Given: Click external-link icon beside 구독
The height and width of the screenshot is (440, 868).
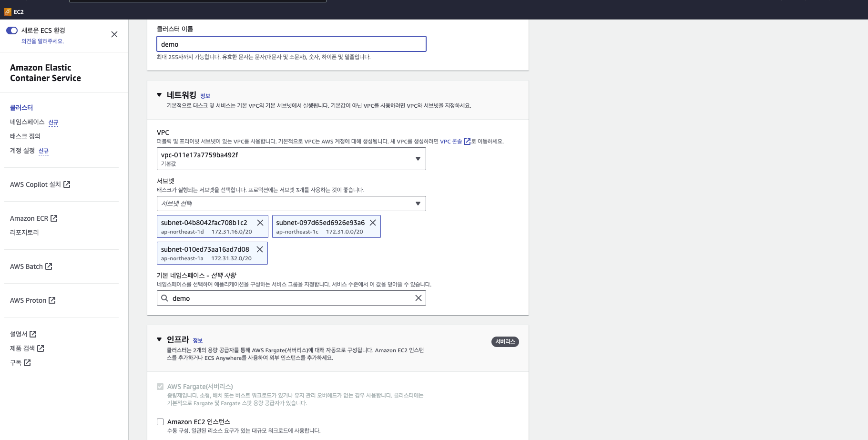Looking at the screenshot, I should click(x=27, y=363).
